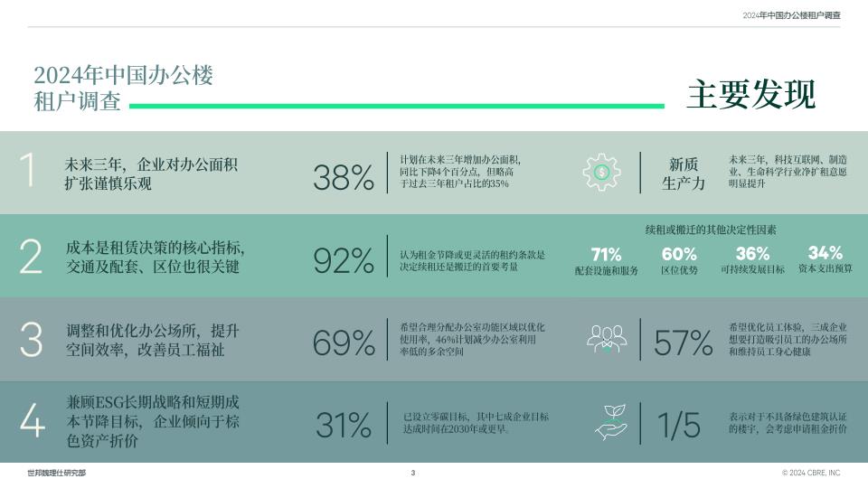Click the 92% statistic
Image resolution: width=868 pixels, height=488 pixels.
pos(344,260)
